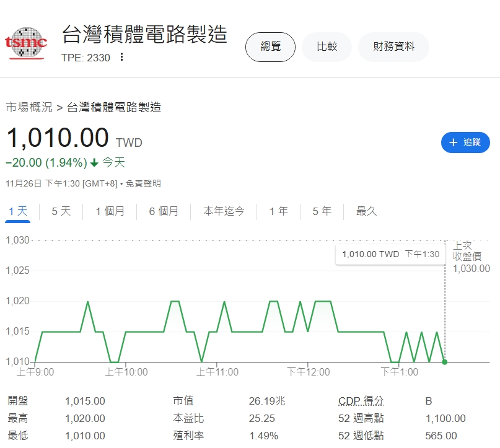The height and width of the screenshot is (448, 500).
Task: Click the CDP 得分 label
Action: pyautogui.click(x=361, y=401)
